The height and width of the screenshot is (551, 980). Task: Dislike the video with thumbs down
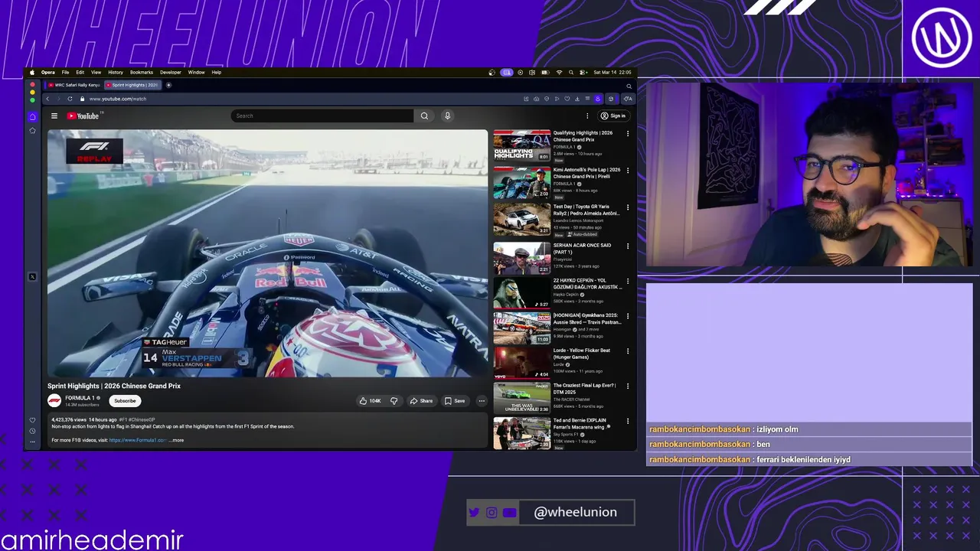coord(394,401)
